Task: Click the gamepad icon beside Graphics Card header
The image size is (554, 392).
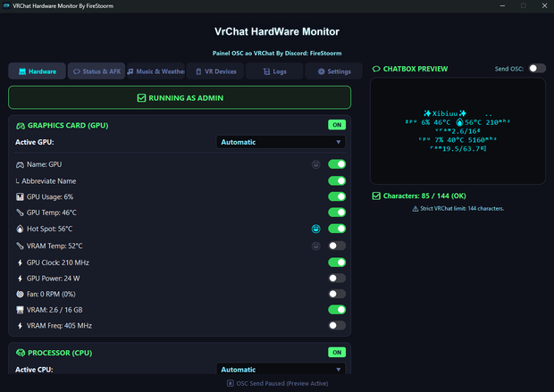Action: pyautogui.click(x=21, y=126)
